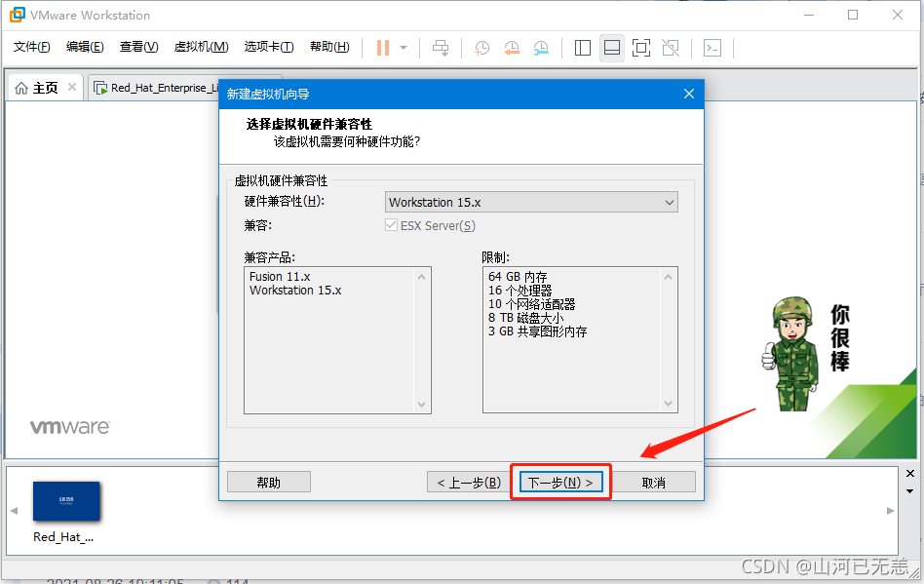This screenshot has height=584, width=924.
Task: Select Fusion 11.x in compatible products
Action: (280, 276)
